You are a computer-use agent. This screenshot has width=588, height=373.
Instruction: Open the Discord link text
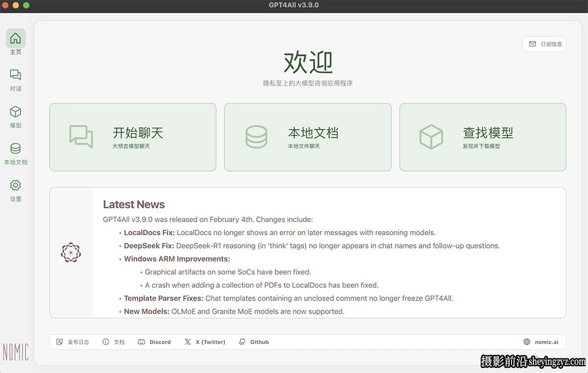tap(160, 342)
